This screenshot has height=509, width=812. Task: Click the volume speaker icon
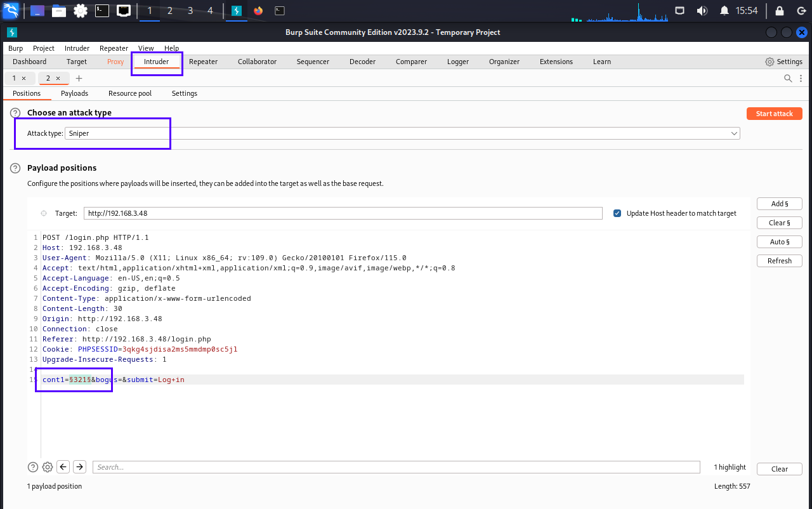pyautogui.click(x=702, y=11)
